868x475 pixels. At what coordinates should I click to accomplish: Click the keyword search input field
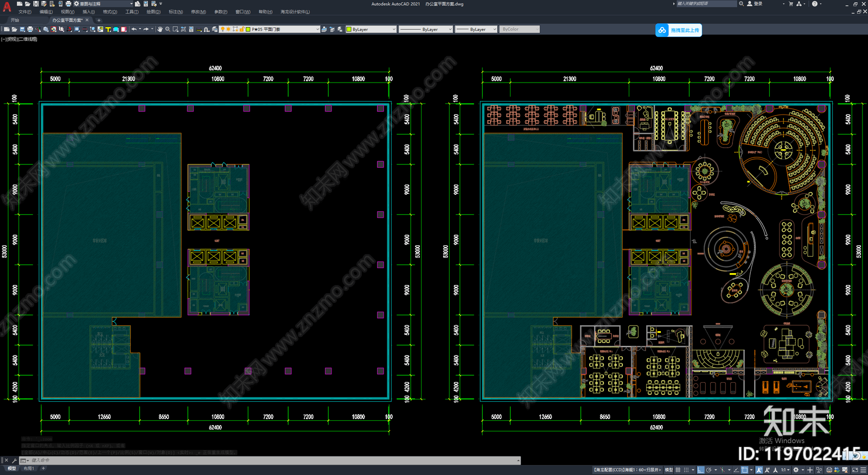click(707, 4)
